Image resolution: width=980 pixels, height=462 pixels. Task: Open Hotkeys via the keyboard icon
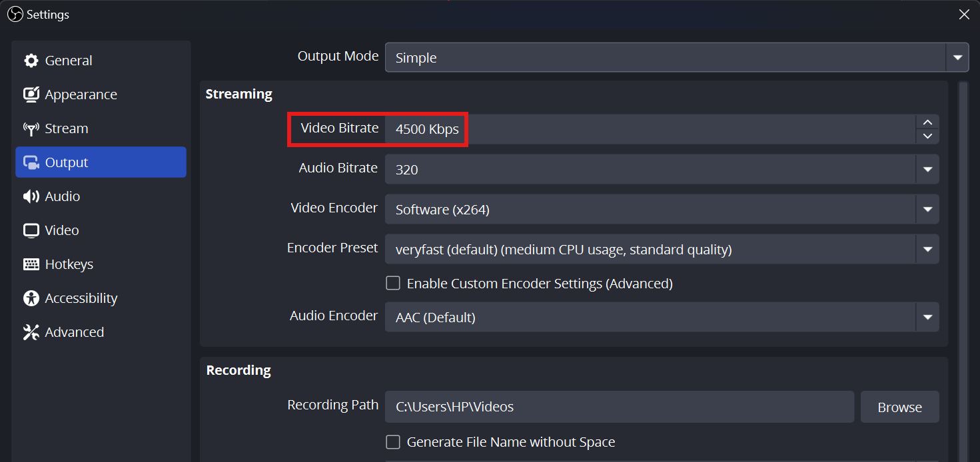(x=31, y=264)
